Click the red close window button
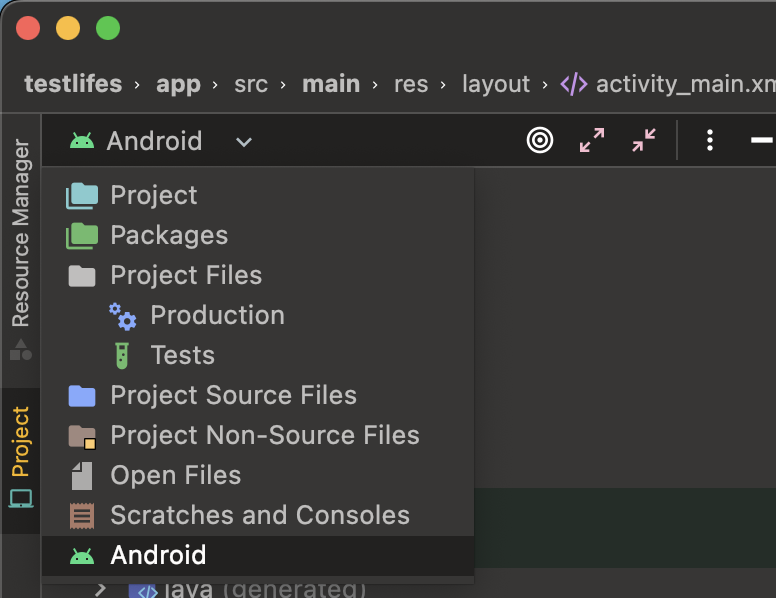 click(28, 28)
